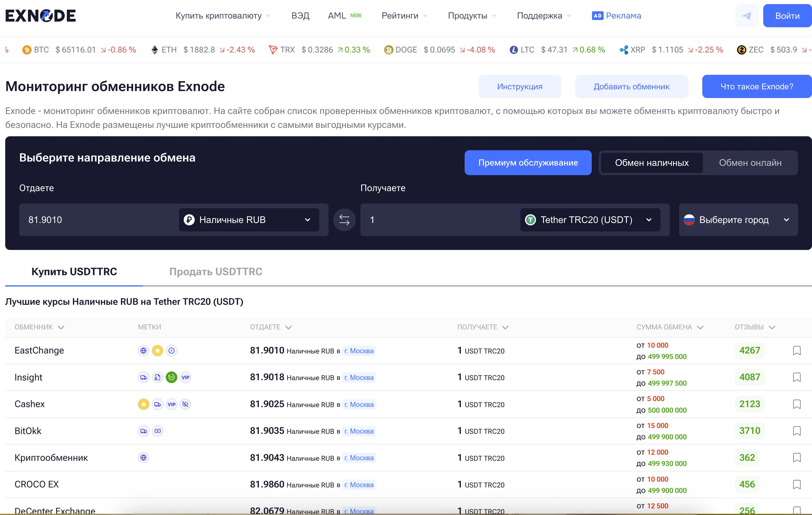The width and height of the screenshot is (812, 515).
Task: Swap exchange direction with arrows button
Action: tap(344, 220)
